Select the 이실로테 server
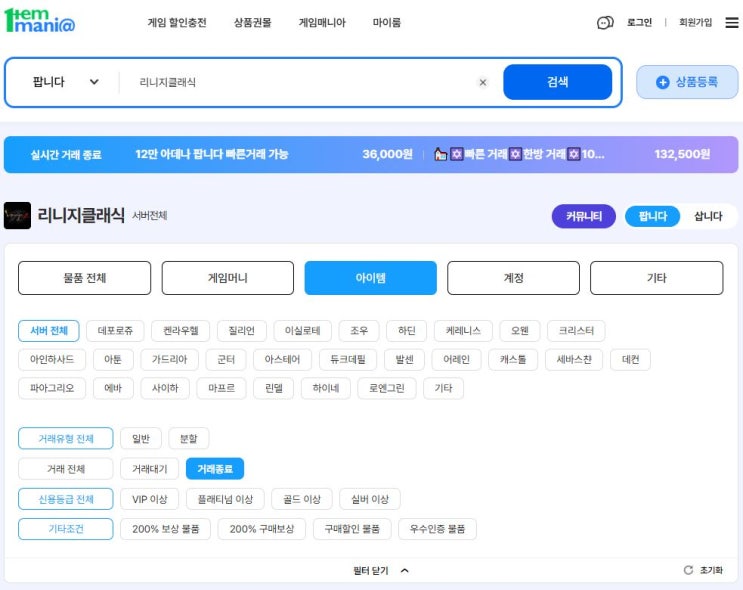This screenshot has height=590, width=743. [x=302, y=331]
